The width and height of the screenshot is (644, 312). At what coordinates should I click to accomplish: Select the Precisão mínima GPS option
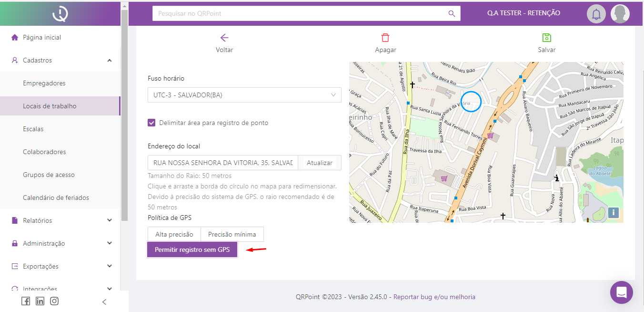(x=232, y=234)
